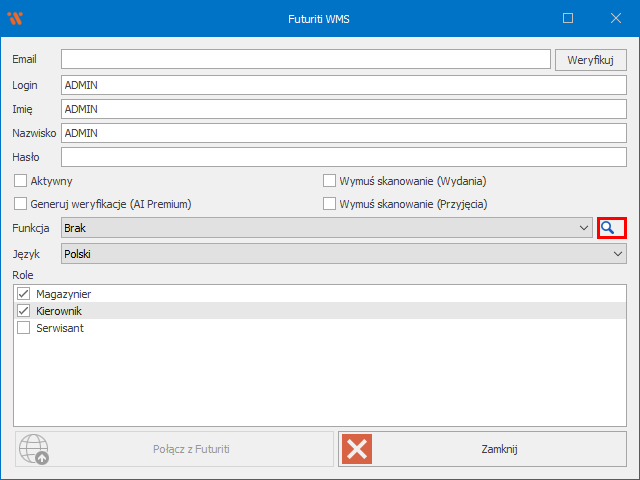The height and width of the screenshot is (480, 640).
Task: Click the globe icon on Połącz z Futuriti
Action: click(x=35, y=449)
